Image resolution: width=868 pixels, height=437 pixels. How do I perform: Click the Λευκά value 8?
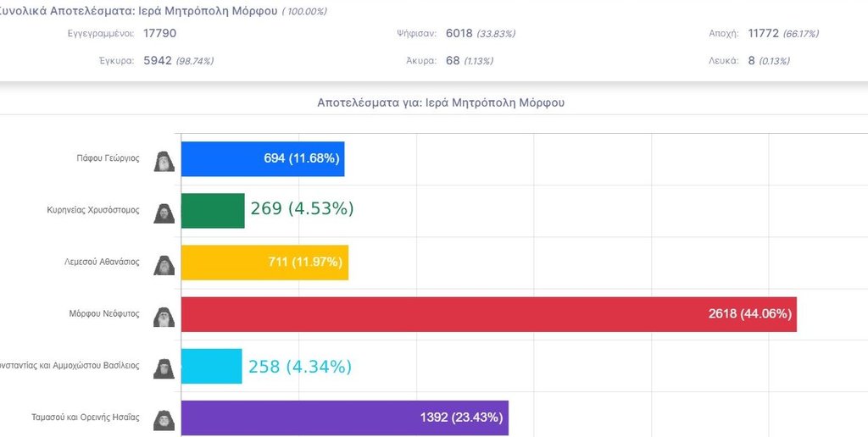click(x=752, y=61)
